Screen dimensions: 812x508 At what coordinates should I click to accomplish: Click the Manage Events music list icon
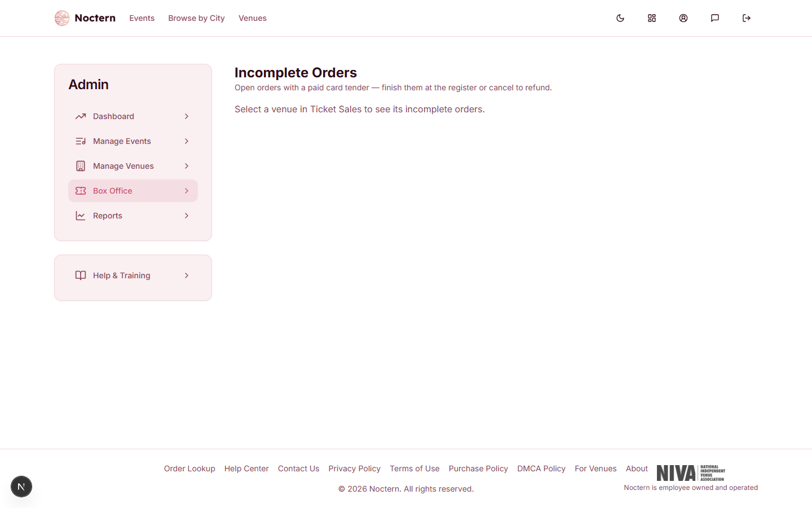[x=81, y=141]
